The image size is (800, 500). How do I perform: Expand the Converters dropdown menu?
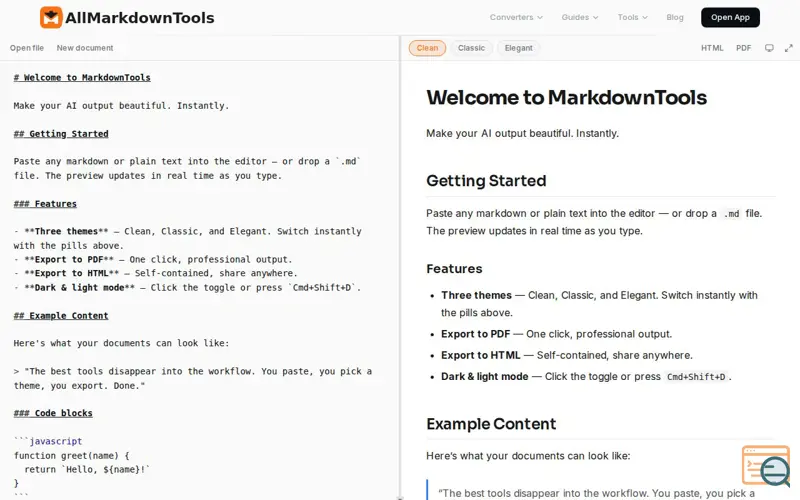[x=516, y=17]
